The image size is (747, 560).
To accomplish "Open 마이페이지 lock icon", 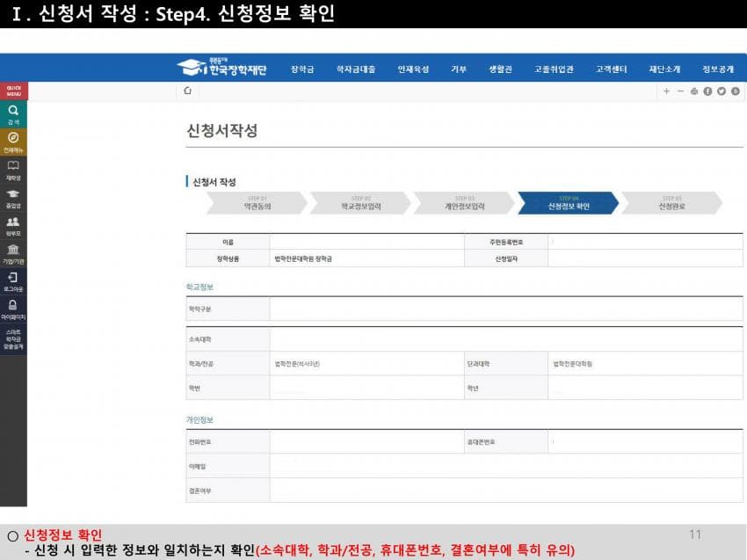I will [x=13, y=308].
